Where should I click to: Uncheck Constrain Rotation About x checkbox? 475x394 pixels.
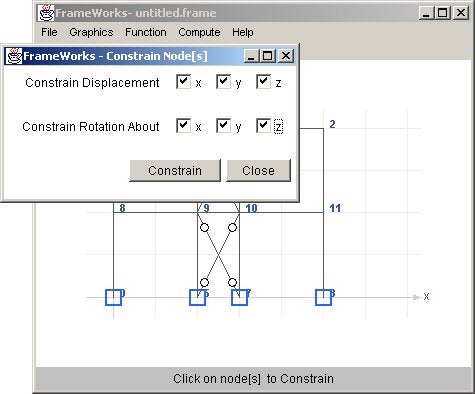click(x=183, y=126)
